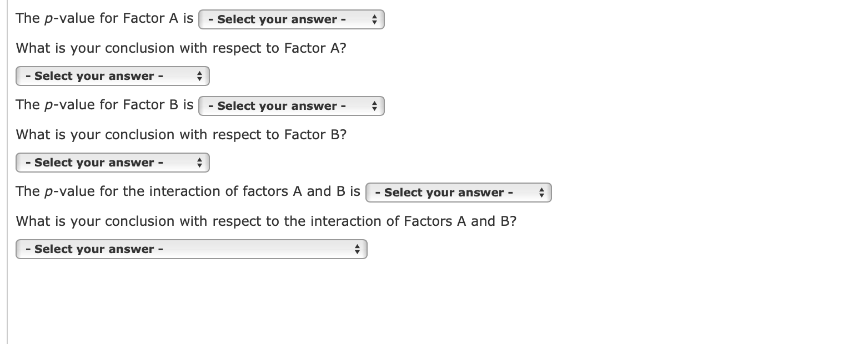Click the up-down arrows on the Factor B p-value selector
This screenshot has width=868, height=344.
(377, 106)
